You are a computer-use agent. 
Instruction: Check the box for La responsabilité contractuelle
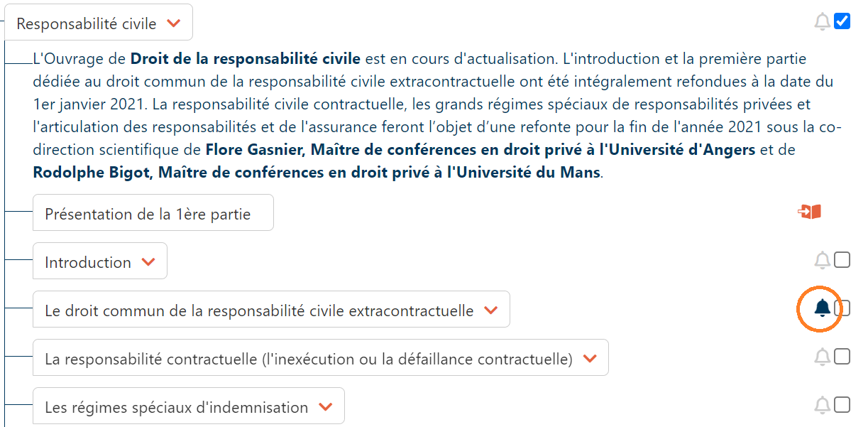842,357
